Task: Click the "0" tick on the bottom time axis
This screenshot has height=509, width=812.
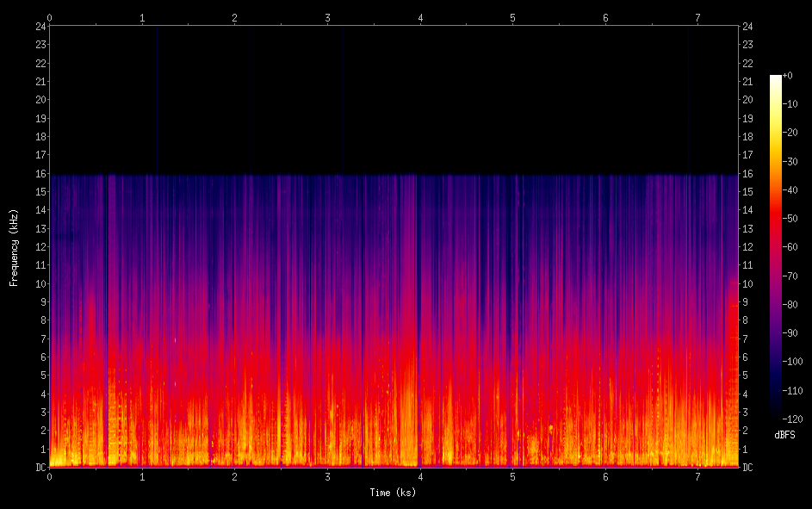Action: coord(49,476)
